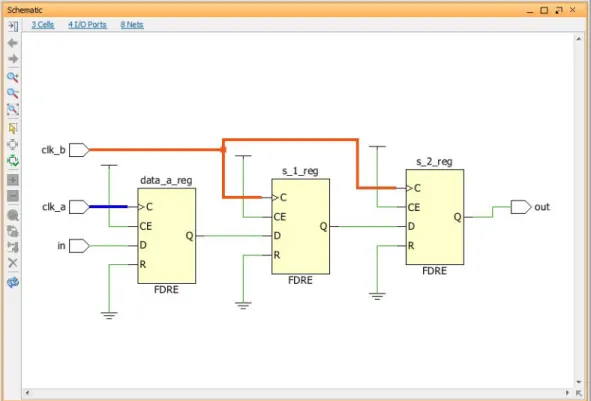591x401 pixels.
Task: Select the out output port
Action: pyautogui.click(x=521, y=207)
